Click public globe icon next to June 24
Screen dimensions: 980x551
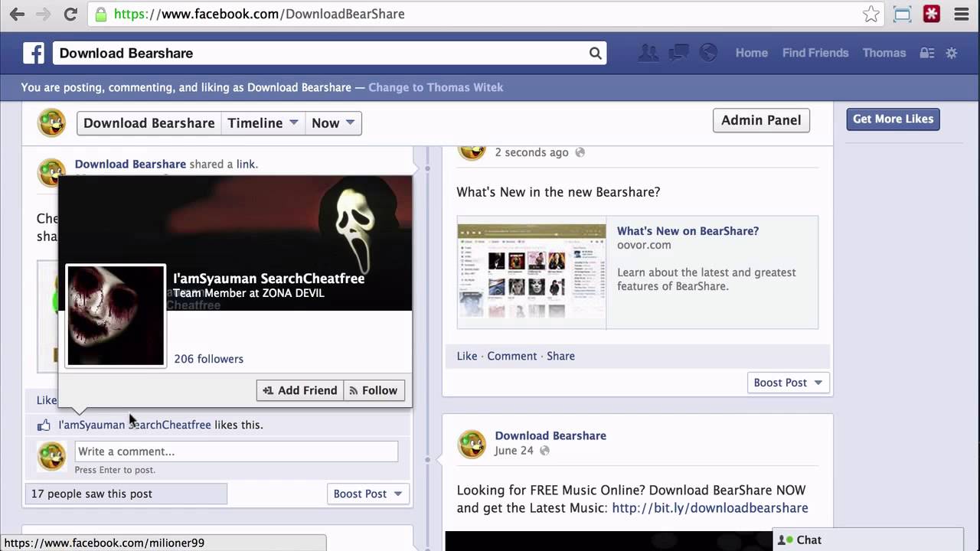point(544,451)
